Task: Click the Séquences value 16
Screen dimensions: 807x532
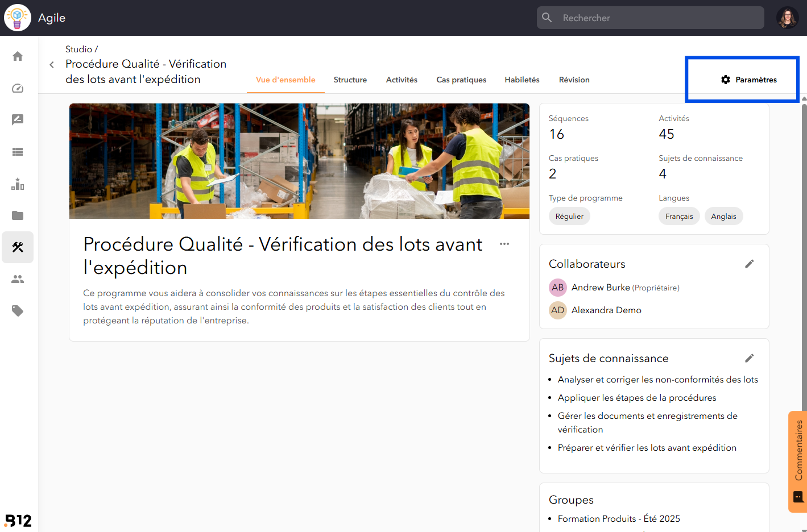Action: 557,134
